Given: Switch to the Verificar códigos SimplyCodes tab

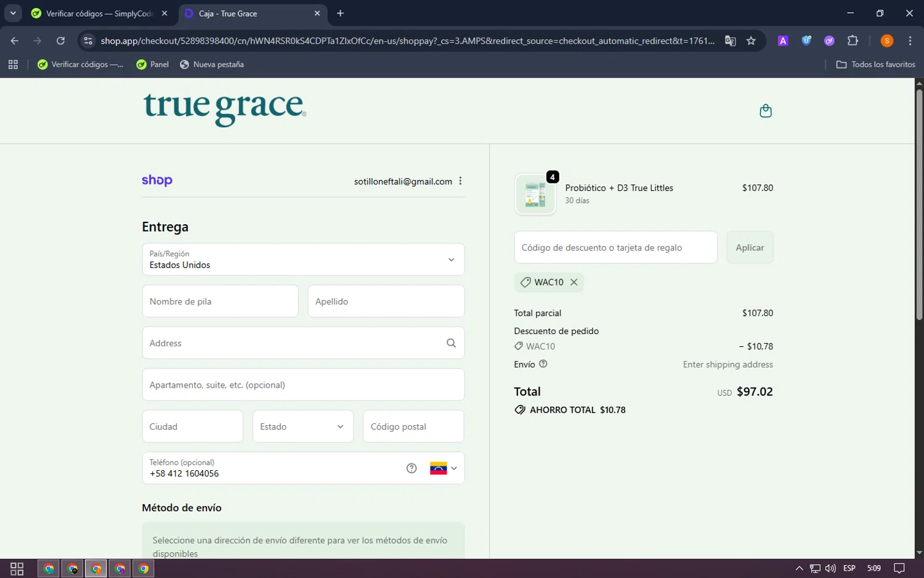Looking at the screenshot, I should [x=99, y=14].
